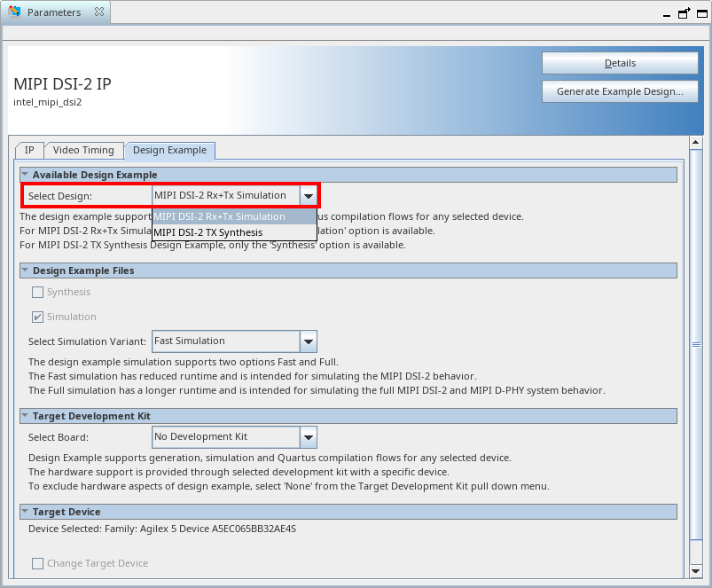This screenshot has height=588, width=712.
Task: Toggle the Simulation checkbox
Action: click(x=38, y=317)
